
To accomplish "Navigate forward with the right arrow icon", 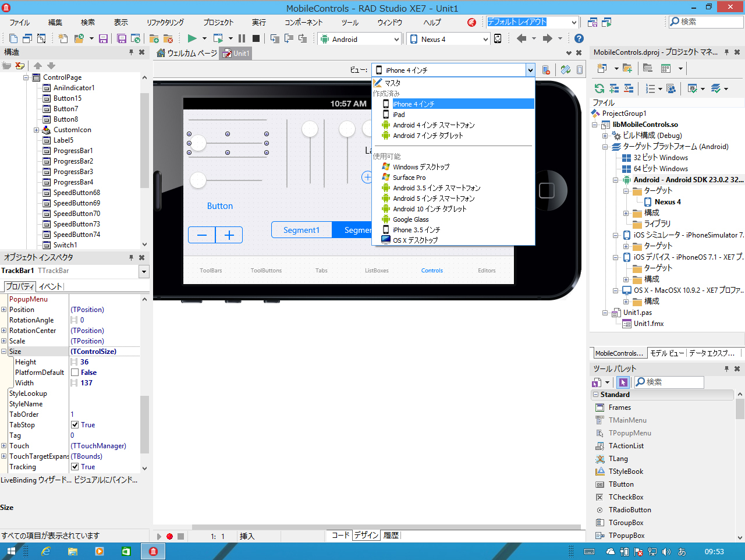I will pyautogui.click(x=547, y=39).
